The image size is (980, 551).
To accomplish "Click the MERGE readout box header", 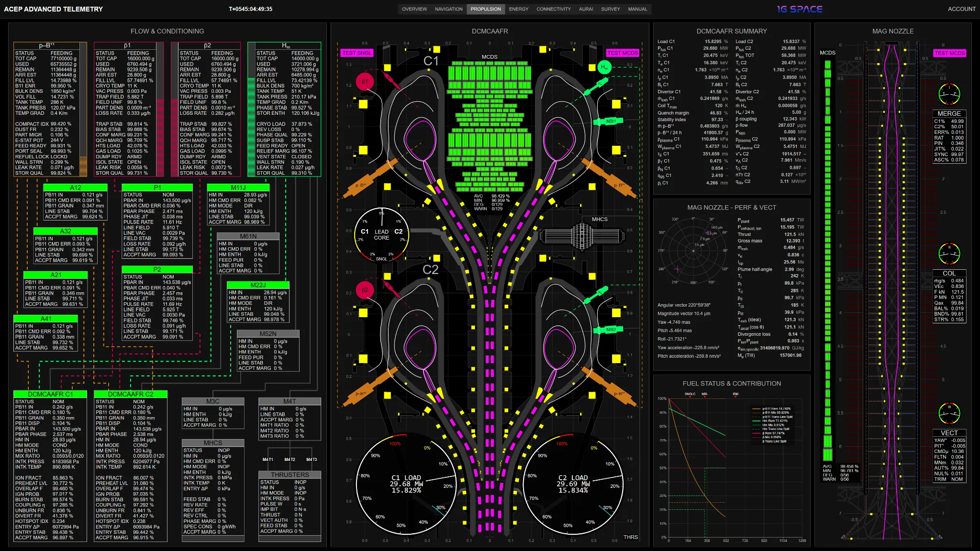I will [x=949, y=114].
